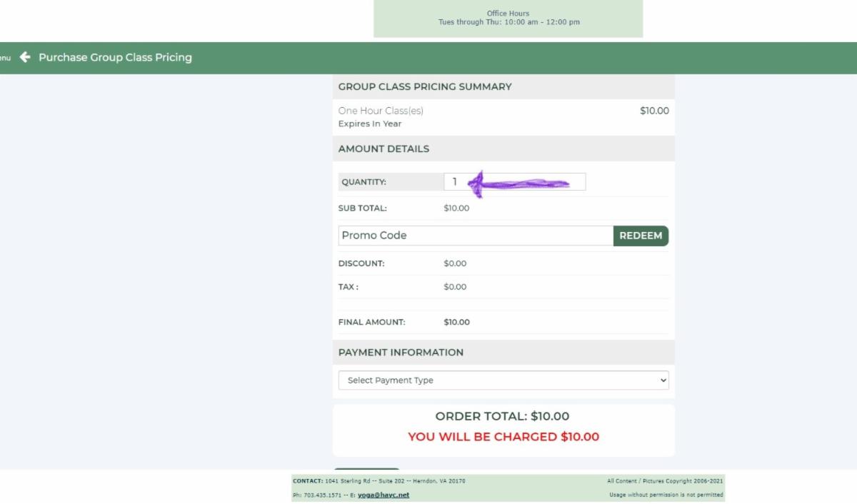Click the Payment Information section header
Image resolution: width=857 pixels, height=504 pixels.
pyautogui.click(x=401, y=352)
